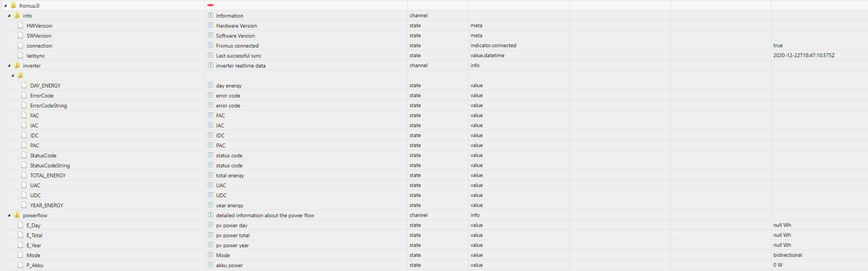Click the state icon next to akku power

pos(210,265)
